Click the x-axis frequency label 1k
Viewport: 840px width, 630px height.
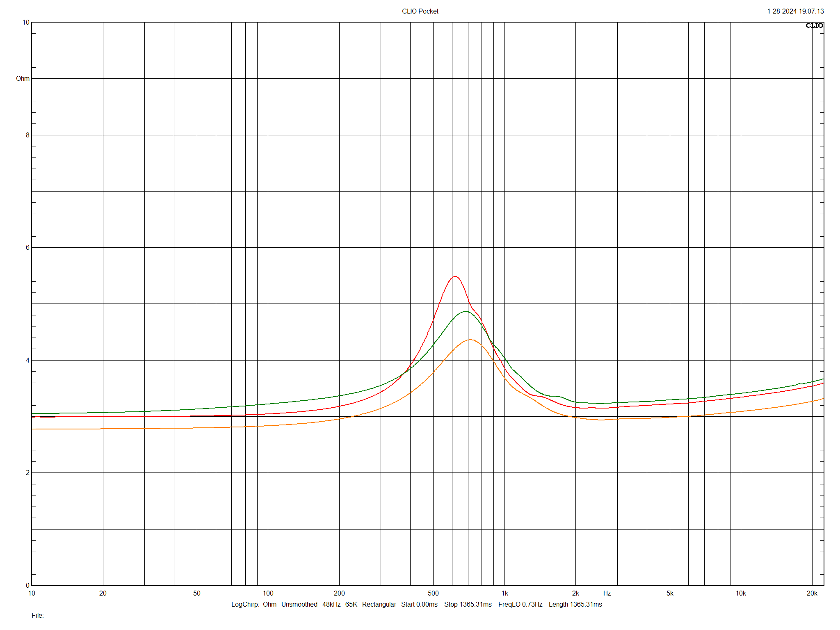tap(504, 593)
